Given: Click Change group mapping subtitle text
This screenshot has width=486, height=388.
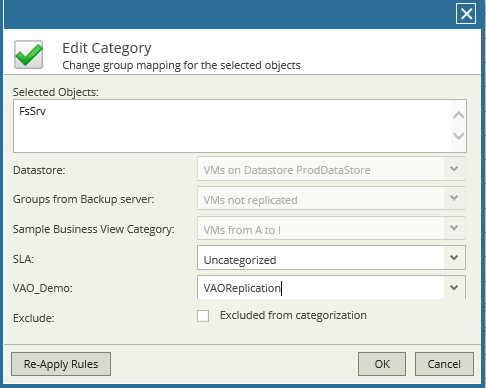Looking at the screenshot, I should click(x=181, y=65).
